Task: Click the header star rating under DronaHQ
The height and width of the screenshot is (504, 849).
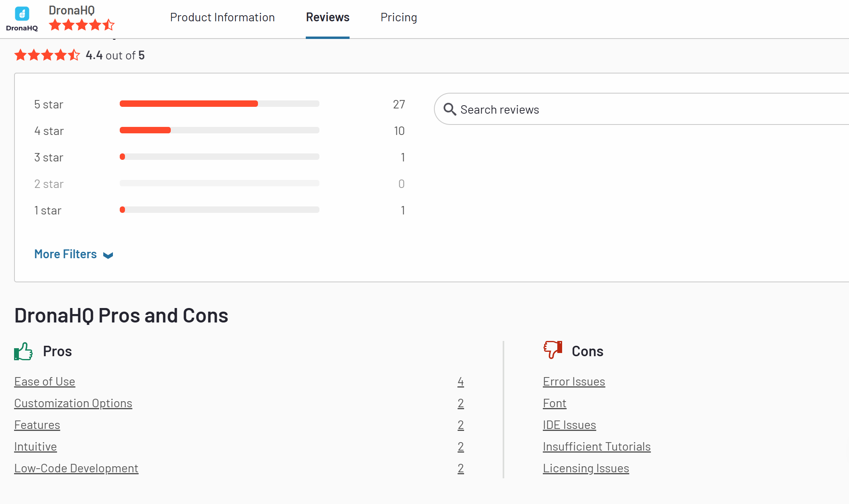Action: pyautogui.click(x=82, y=25)
